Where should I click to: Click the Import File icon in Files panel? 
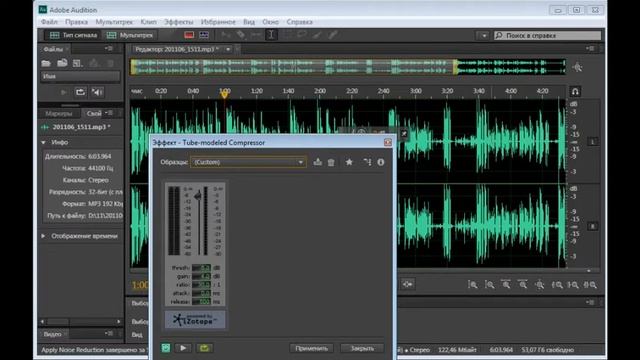click(62, 63)
